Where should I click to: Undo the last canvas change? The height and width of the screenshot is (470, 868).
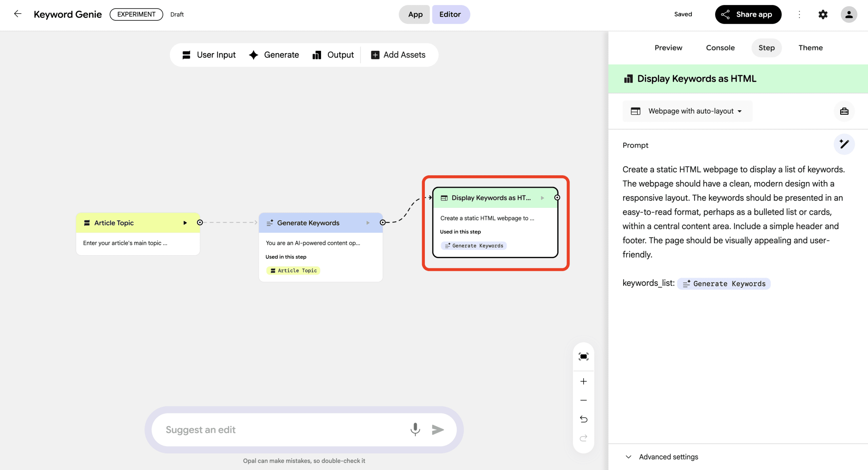tap(583, 419)
